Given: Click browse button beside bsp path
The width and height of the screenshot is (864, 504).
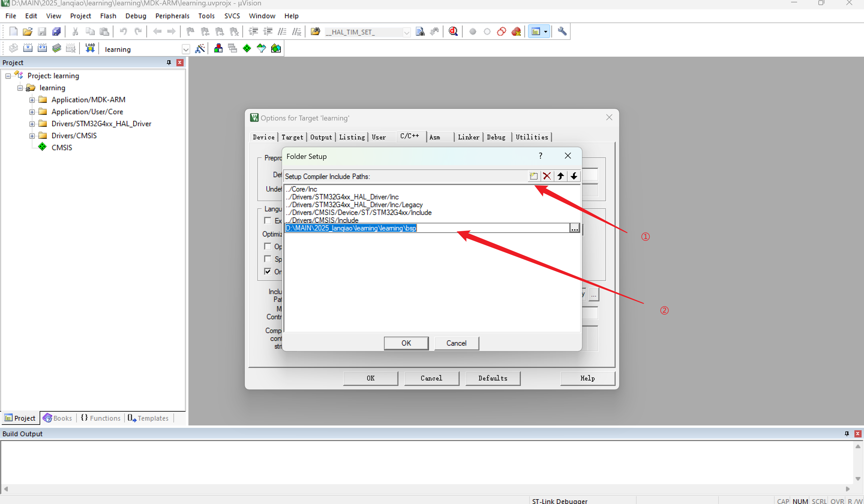Looking at the screenshot, I should tap(574, 228).
